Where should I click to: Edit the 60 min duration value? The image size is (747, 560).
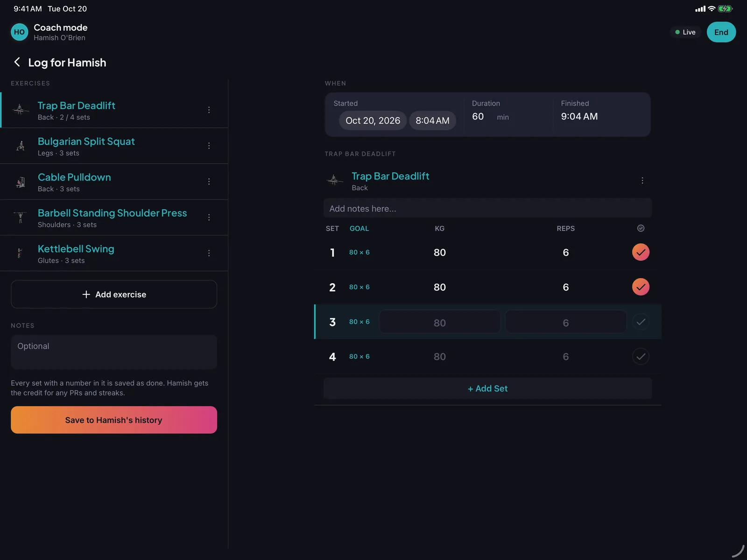click(478, 117)
